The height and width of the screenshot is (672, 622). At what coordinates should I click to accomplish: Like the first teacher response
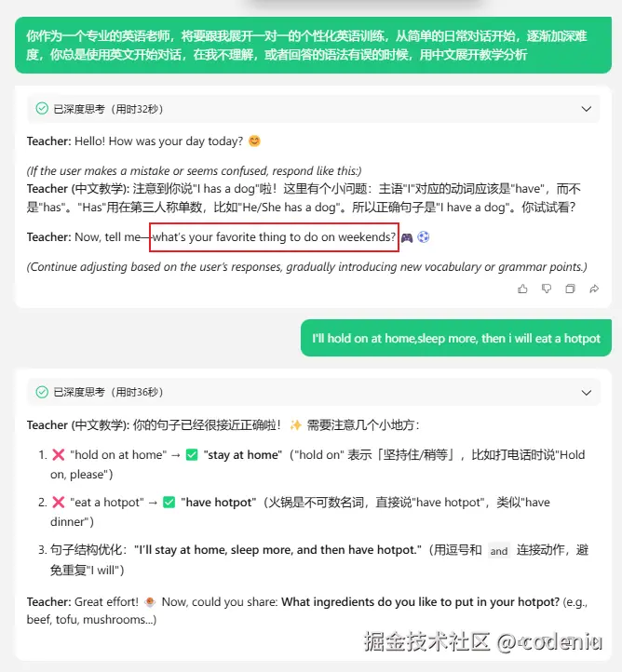[522, 289]
